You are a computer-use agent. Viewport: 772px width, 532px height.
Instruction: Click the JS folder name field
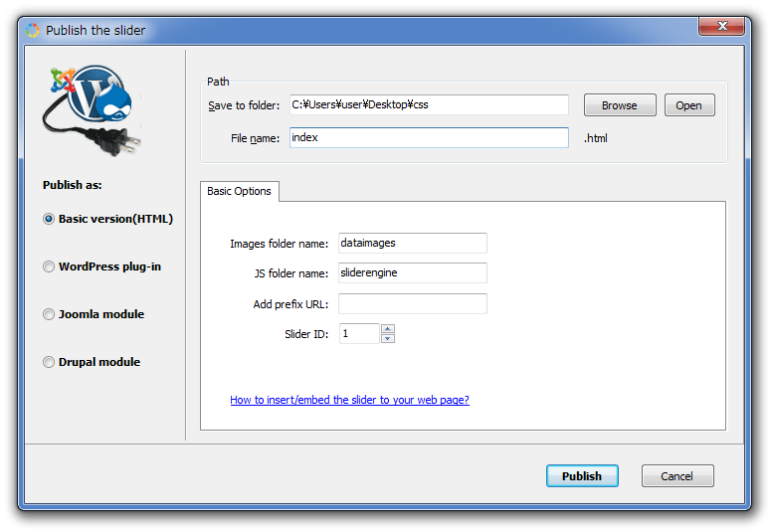(413, 273)
